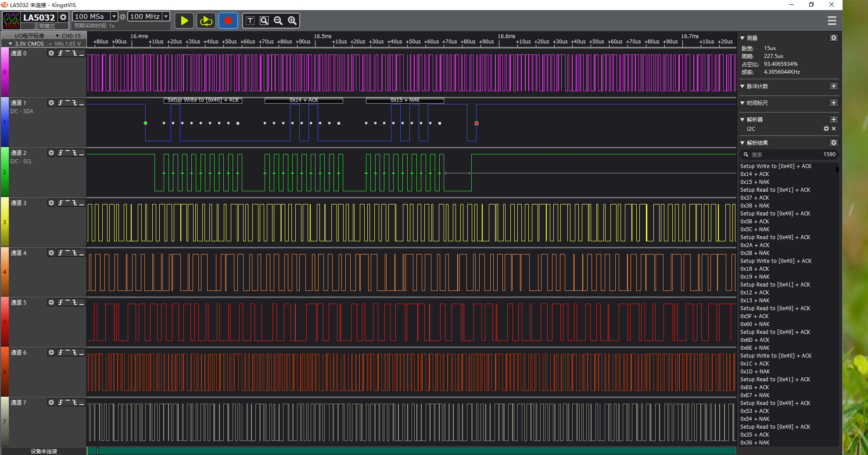This screenshot has height=455, width=868.
Task: Open settings for 通道 3
Action: click(51, 203)
